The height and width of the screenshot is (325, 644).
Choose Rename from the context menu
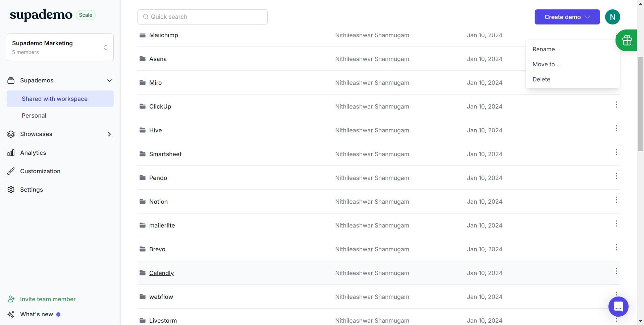pyautogui.click(x=543, y=49)
